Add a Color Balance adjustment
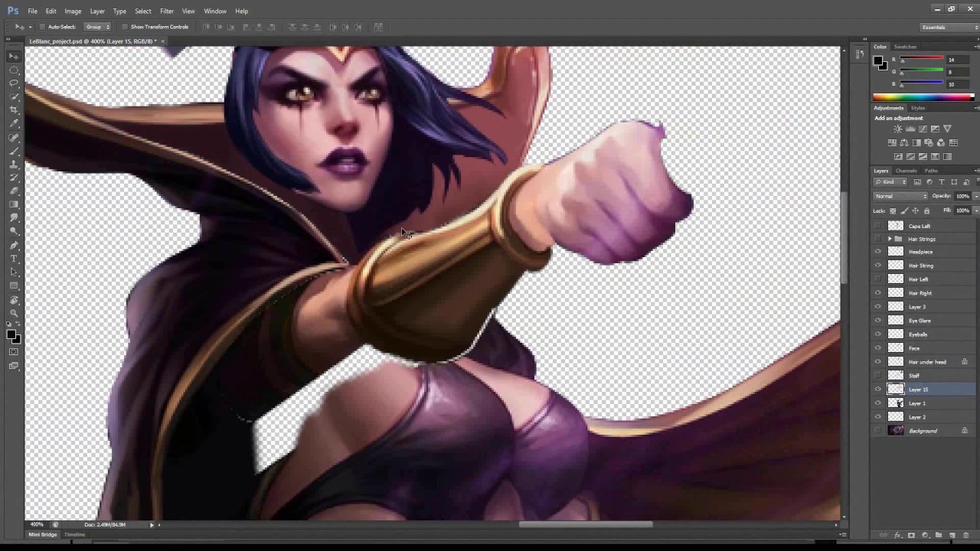Image resolution: width=980 pixels, height=551 pixels. coord(904,142)
